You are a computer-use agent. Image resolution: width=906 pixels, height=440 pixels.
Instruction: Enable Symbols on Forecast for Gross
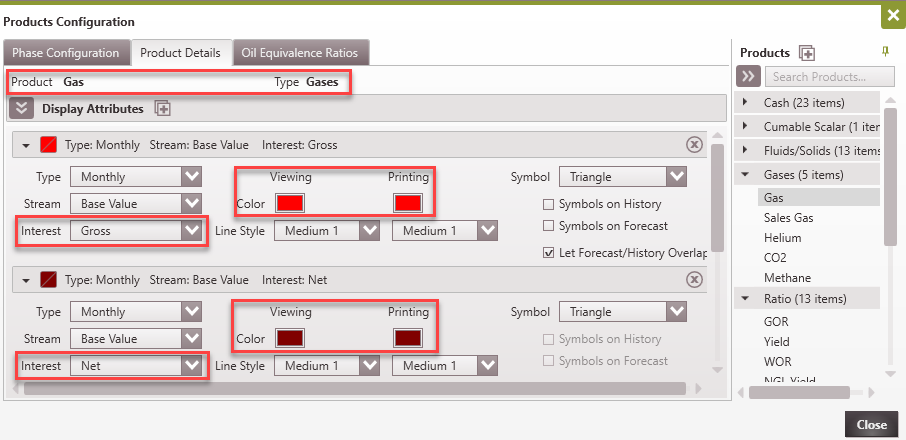coord(548,226)
